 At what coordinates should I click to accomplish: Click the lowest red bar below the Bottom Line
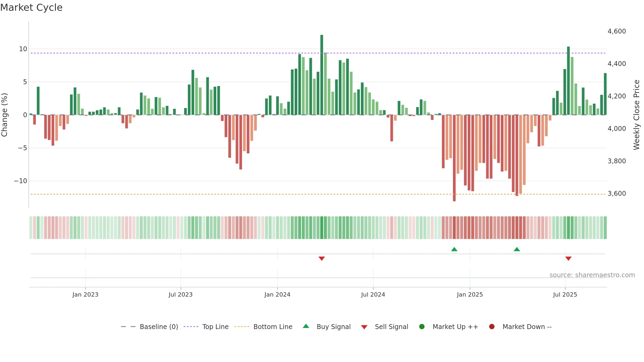tap(454, 158)
